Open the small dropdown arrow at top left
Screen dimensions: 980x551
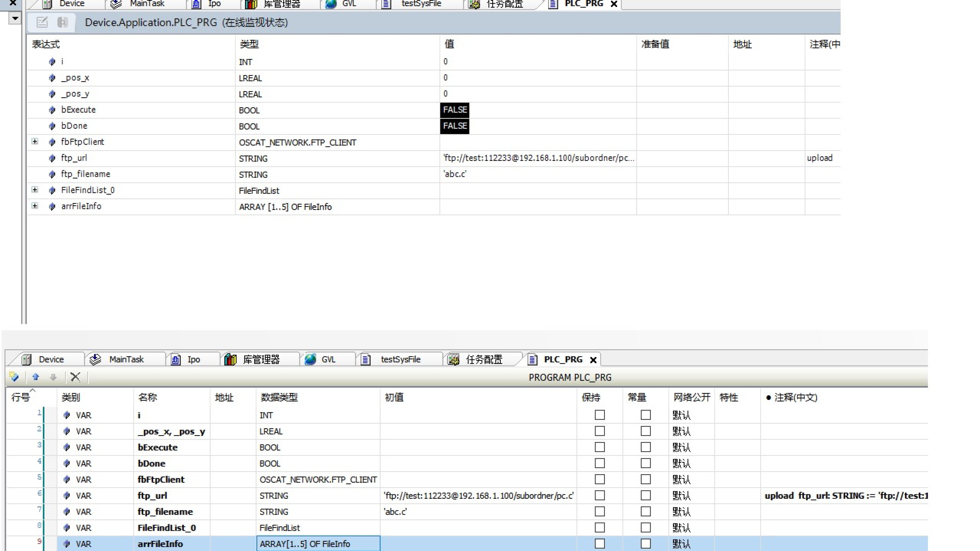pos(15,18)
